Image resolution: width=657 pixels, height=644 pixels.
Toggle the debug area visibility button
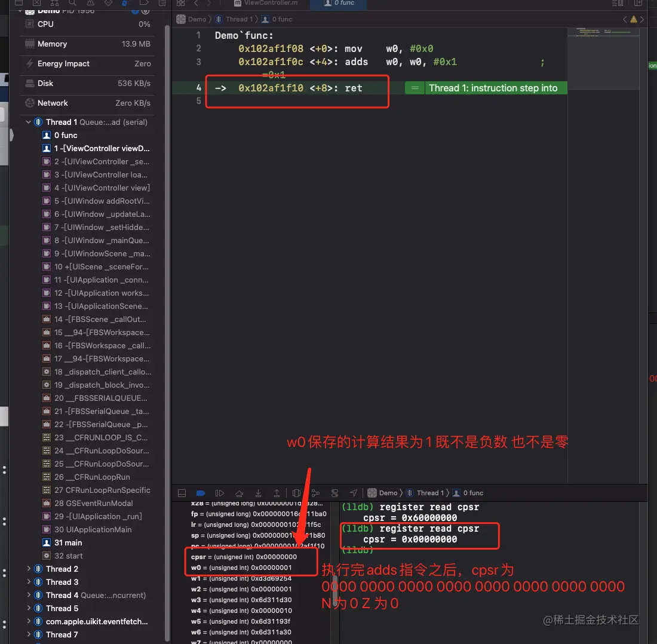point(182,493)
